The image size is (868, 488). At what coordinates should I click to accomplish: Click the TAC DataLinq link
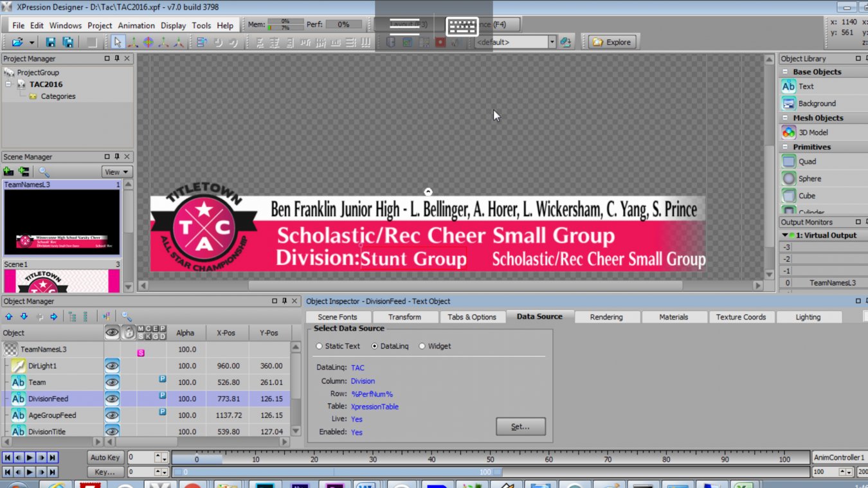[357, 368]
